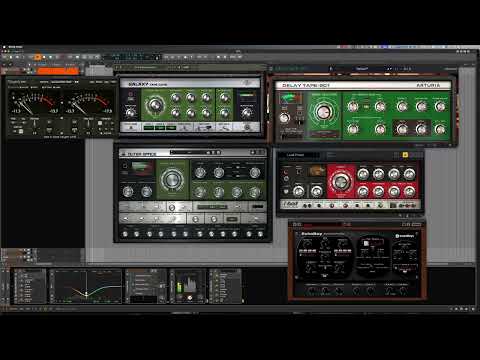Screen dimensions: 480x360
Task: Click the logo icon in Galaxy Tape Echo's header
Action: tap(246, 83)
